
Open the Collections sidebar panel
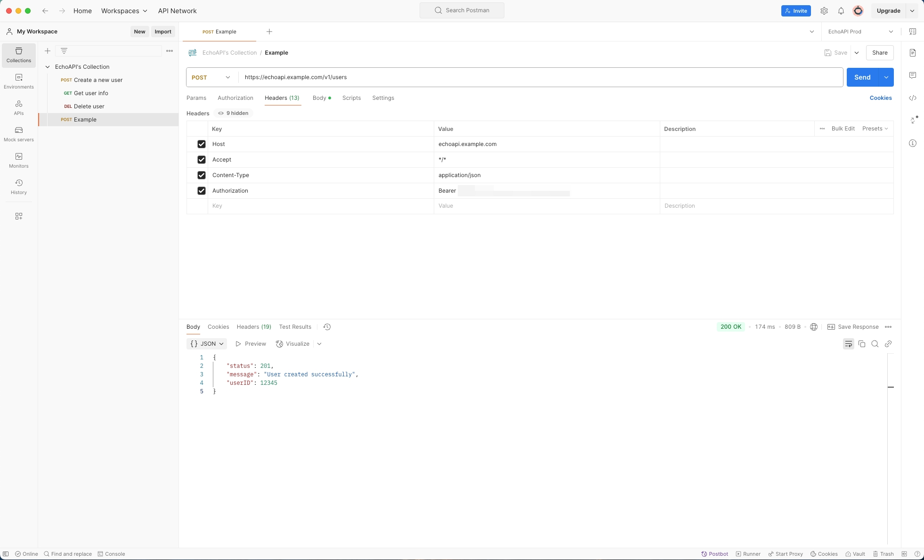click(x=19, y=55)
